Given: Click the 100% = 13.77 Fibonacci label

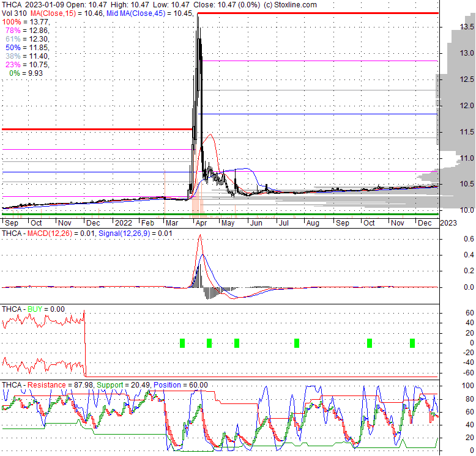Looking at the screenshot, I should 26,22.
